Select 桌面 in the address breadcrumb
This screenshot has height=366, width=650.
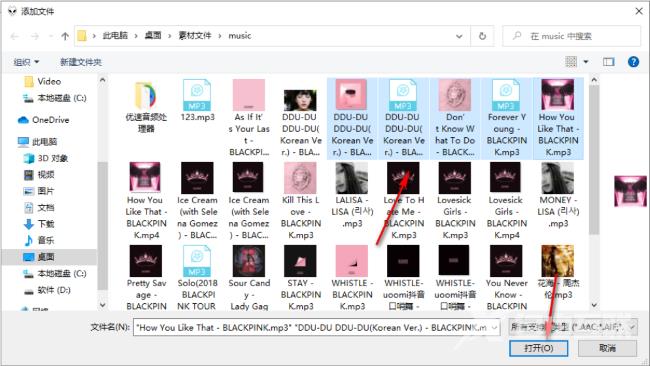tap(153, 36)
